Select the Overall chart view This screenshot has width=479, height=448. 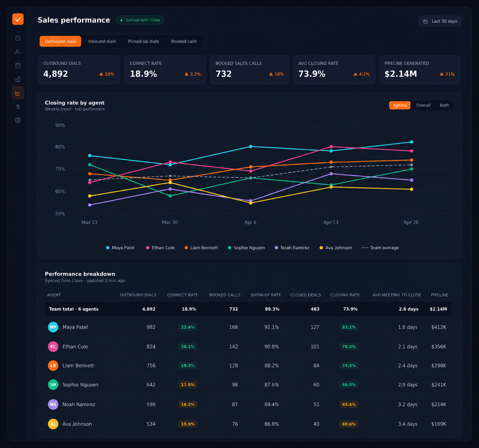[423, 105]
